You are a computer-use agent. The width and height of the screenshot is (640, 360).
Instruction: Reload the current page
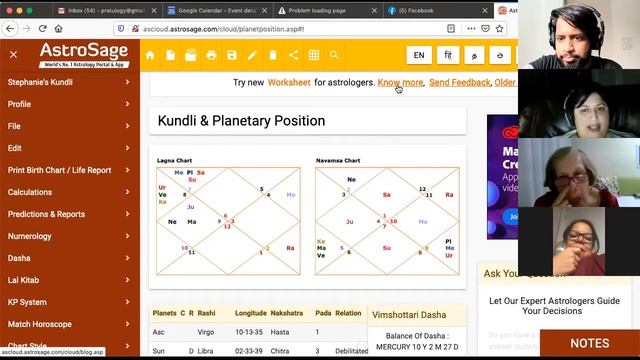point(42,29)
